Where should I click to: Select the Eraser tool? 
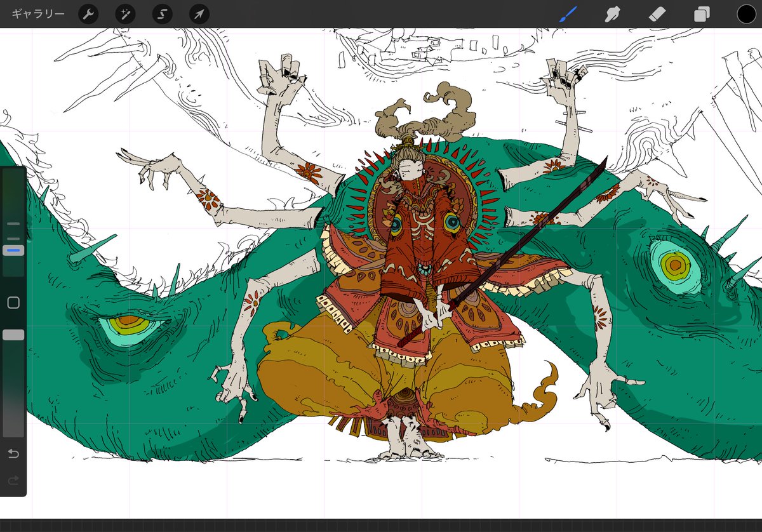point(657,14)
